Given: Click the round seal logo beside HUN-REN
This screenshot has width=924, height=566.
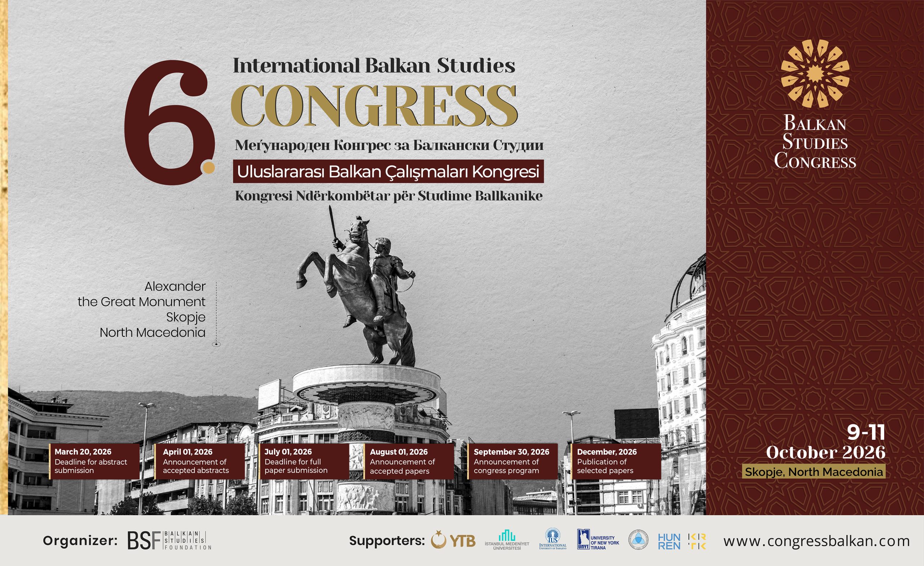Looking at the screenshot, I should tap(638, 540).
